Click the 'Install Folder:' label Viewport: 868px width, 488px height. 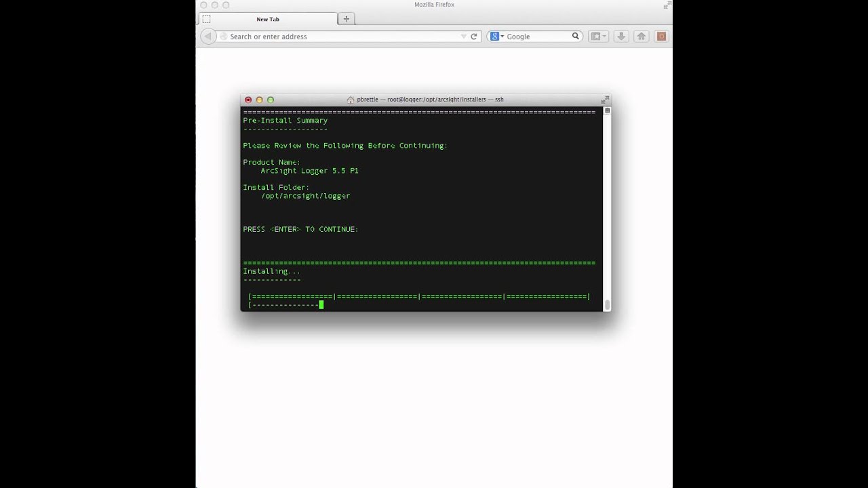tap(276, 188)
